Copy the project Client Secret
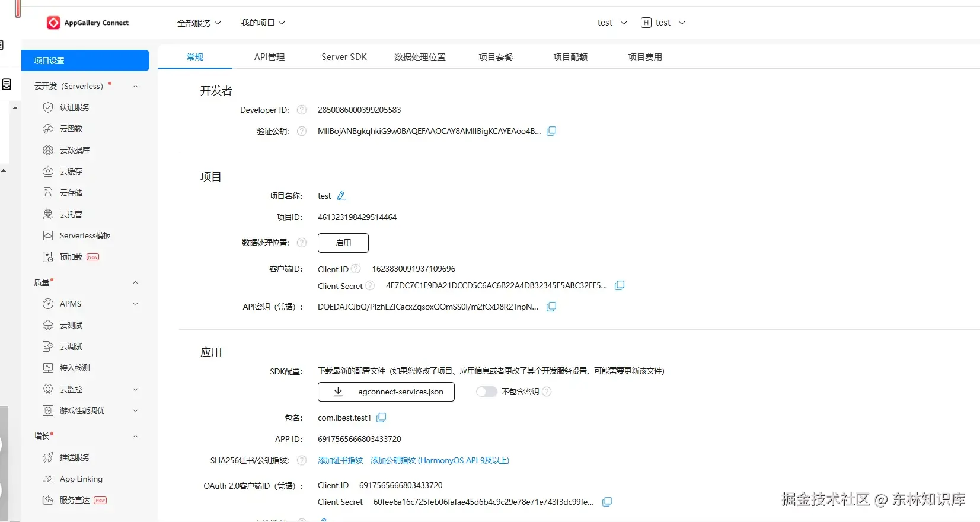The image size is (980, 522). pos(620,285)
